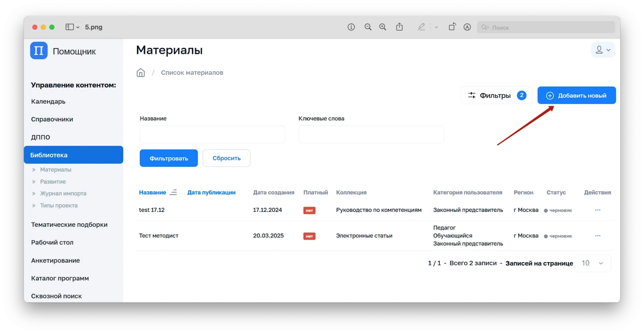Zoom in using the magnifier plus icon
644x334 pixels.
coord(383,27)
